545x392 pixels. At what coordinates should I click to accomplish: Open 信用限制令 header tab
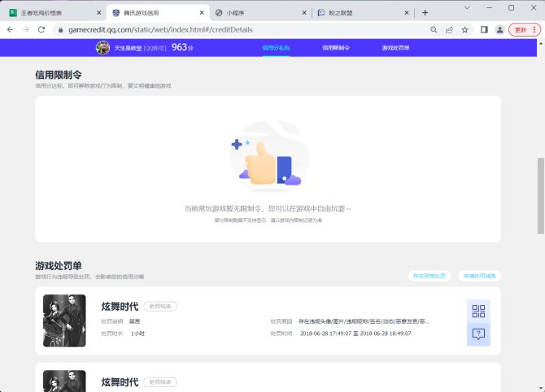(x=336, y=48)
